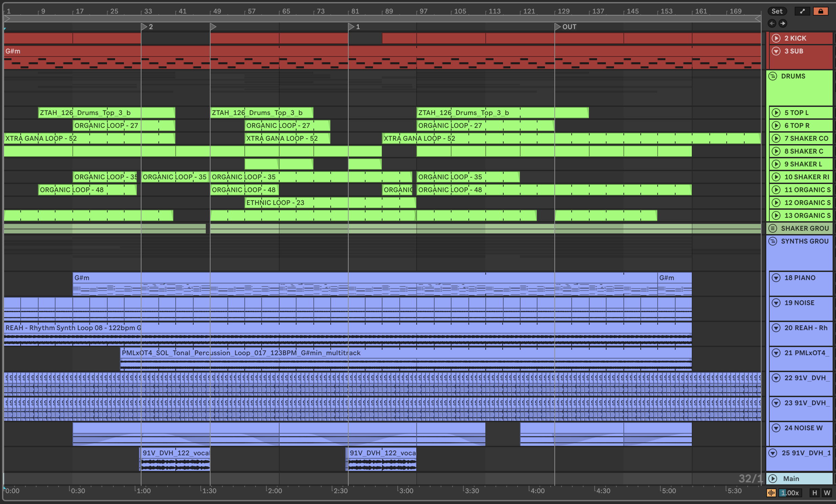The height and width of the screenshot is (504, 836).
Task: Unfold the 2 KICK track
Action: point(776,38)
